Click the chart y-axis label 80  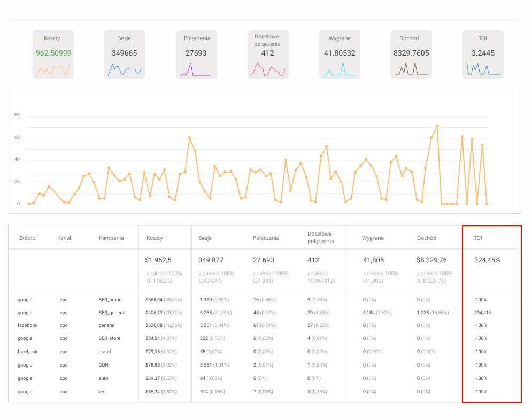point(17,115)
